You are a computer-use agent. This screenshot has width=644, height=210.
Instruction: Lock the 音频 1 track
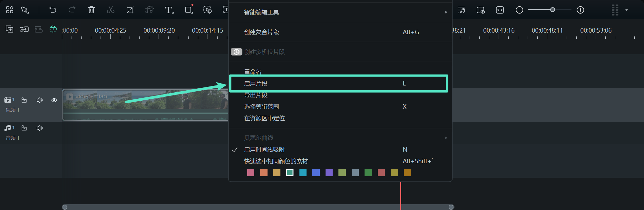pyautogui.click(x=24, y=128)
